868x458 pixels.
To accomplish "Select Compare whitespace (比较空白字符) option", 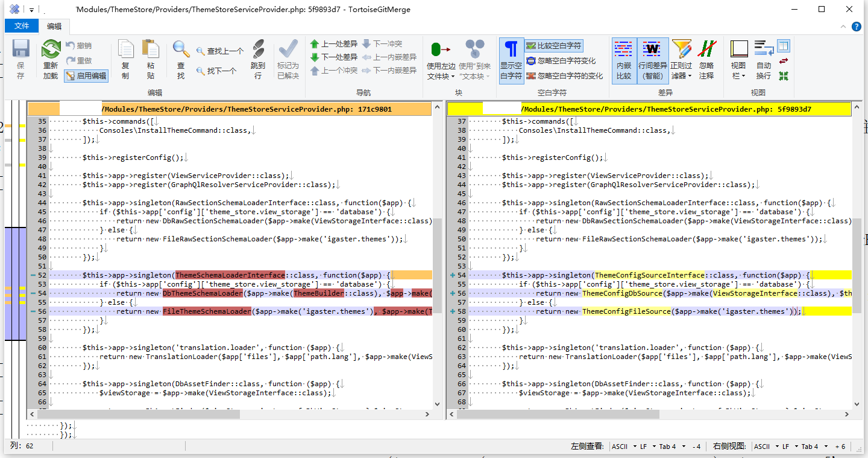I will 554,46.
